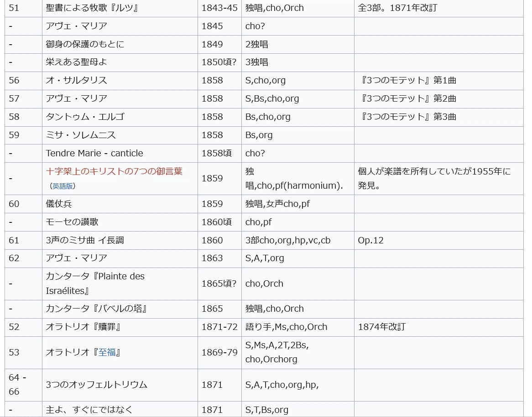Open the red link 十字架上のキリストの7つの御言葉
This screenshot has width=532, height=417.
pos(114,171)
